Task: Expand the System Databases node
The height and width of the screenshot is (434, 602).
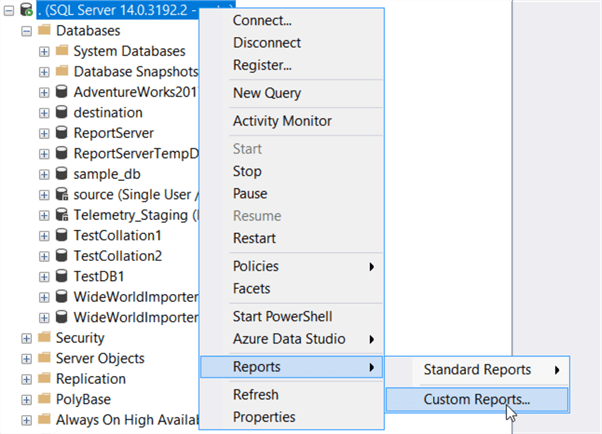Action: coord(44,51)
